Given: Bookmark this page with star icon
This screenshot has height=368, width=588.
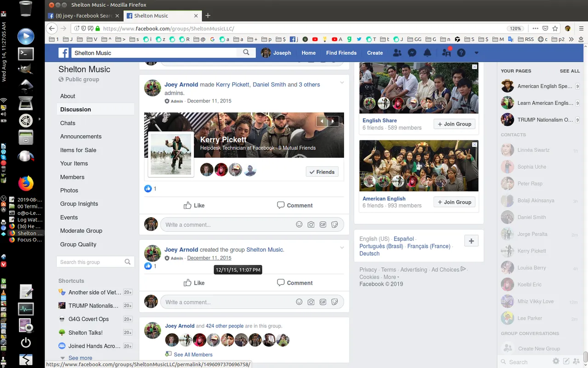Looking at the screenshot, I should [555, 28].
